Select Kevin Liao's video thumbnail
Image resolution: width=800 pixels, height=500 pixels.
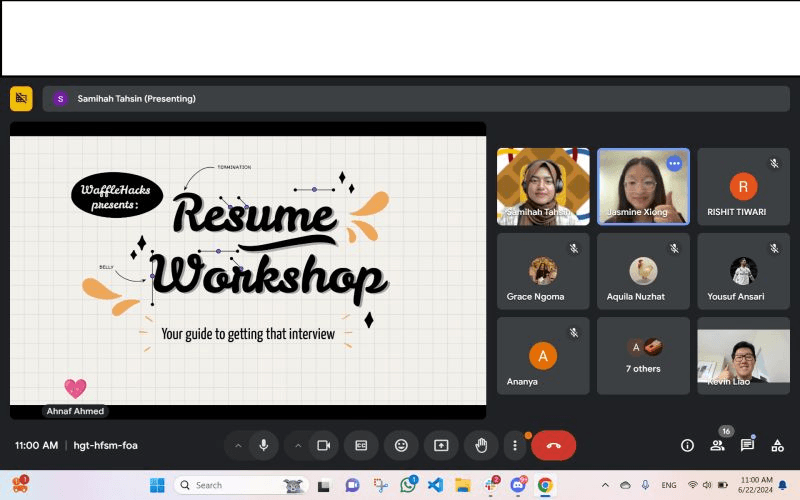pos(743,356)
